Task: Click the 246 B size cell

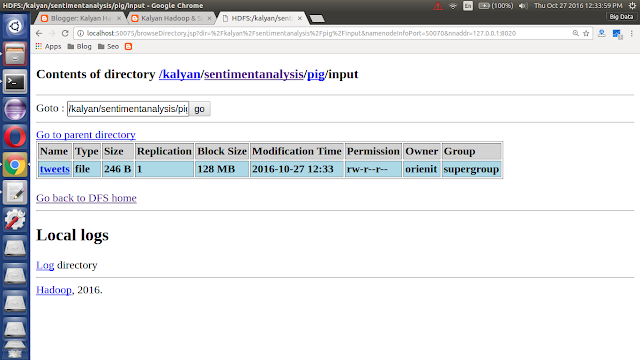Action: 118,169
